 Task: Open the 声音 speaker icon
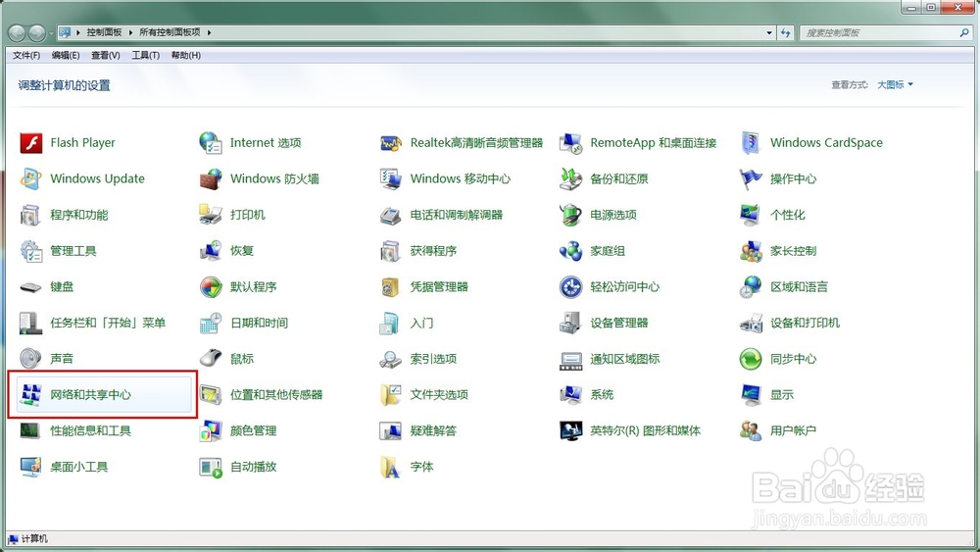point(30,359)
